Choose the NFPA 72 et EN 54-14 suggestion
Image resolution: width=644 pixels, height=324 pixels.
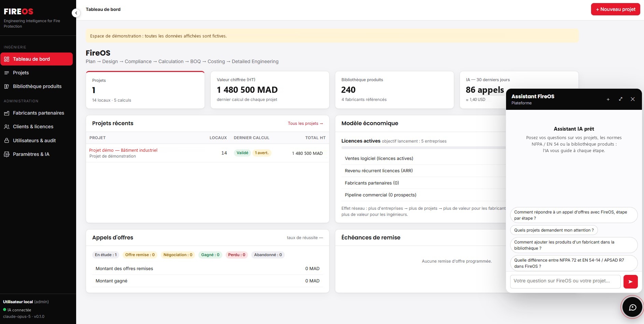tap(574, 263)
